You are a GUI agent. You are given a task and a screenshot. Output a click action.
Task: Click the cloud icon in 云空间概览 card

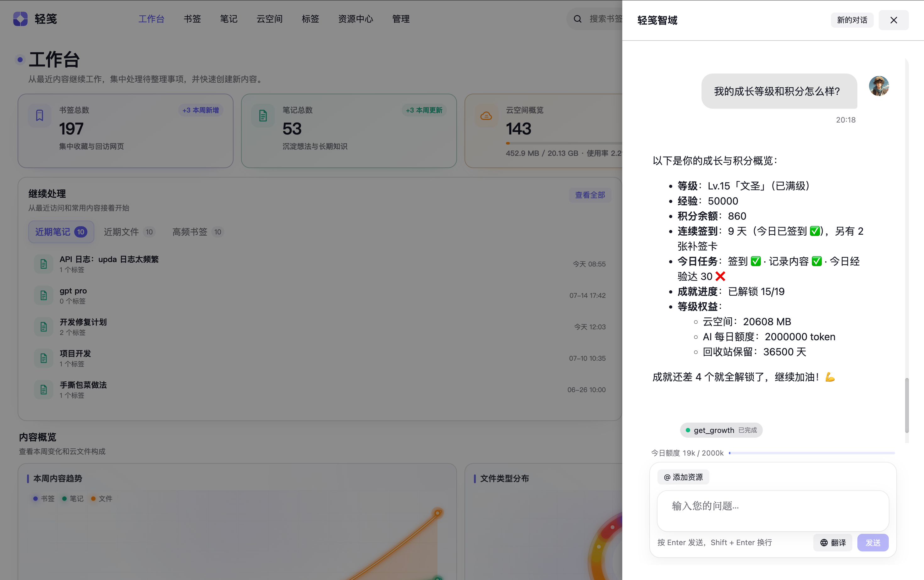click(x=486, y=115)
